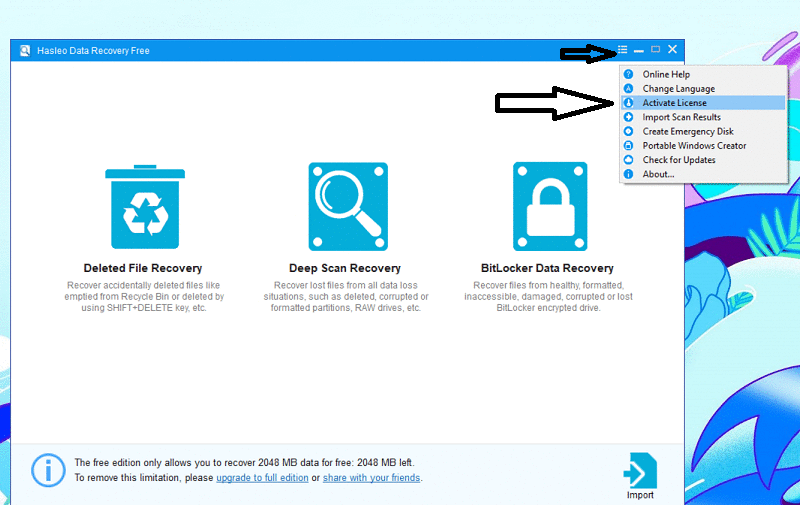Viewport: 800px width, 505px height.
Task: Launch Portable Windows Creator from menu
Action: tap(694, 146)
